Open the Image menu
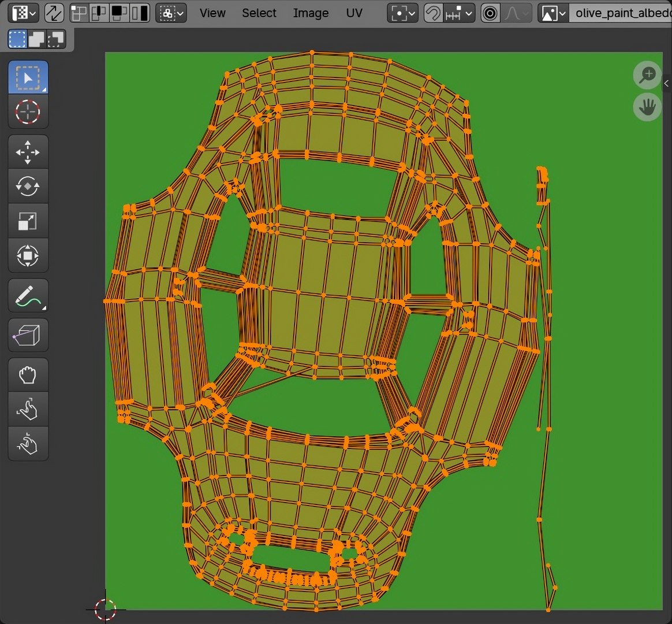This screenshot has width=672, height=624. pos(311,13)
